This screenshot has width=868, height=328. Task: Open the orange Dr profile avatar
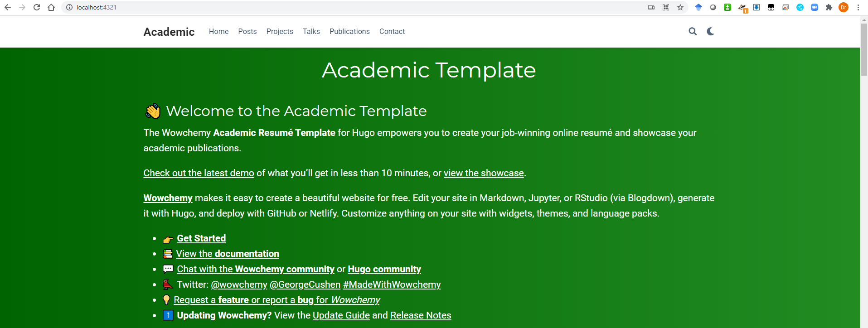[844, 7]
